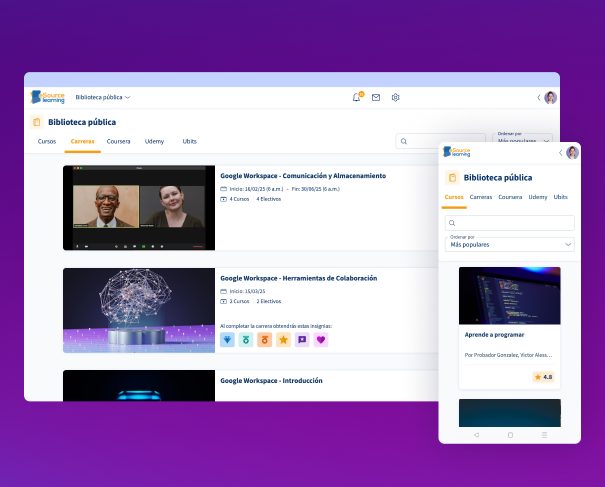Tap the Android recent apps navigation button

click(544, 435)
